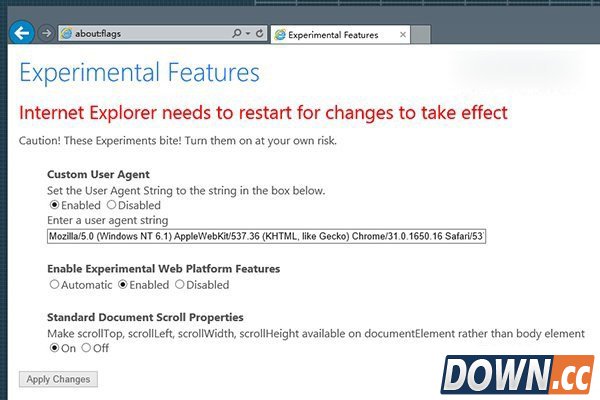The width and height of the screenshot is (600, 400).
Task: Set Experimental Web Platform Features to Automatic
Action: tap(54, 284)
